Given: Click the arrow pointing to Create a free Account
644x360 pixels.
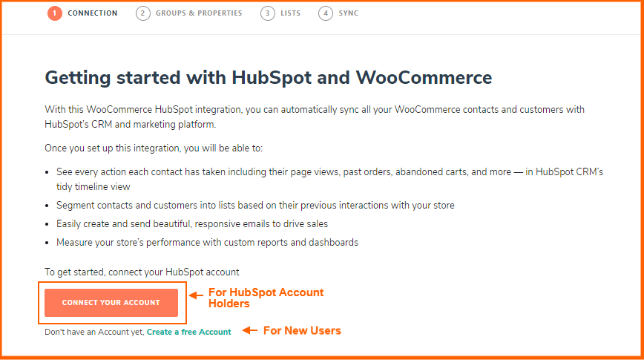Looking at the screenshot, I should click(x=250, y=330).
